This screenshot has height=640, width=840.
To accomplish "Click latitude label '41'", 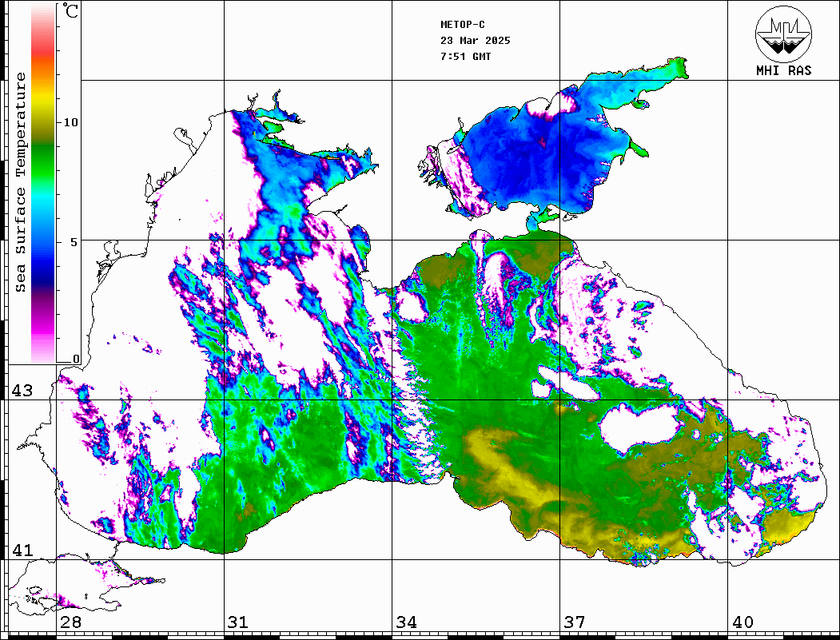I will (x=22, y=550).
